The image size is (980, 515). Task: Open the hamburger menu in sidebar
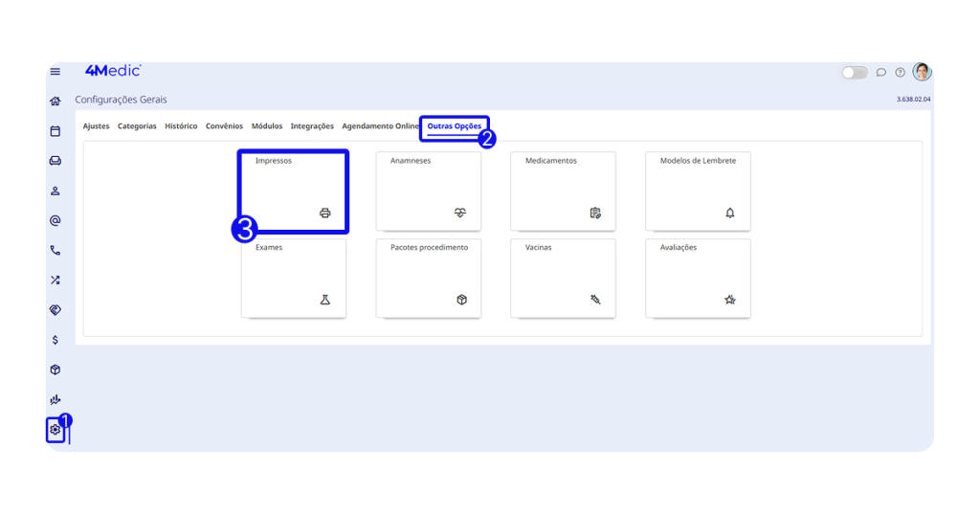[56, 72]
